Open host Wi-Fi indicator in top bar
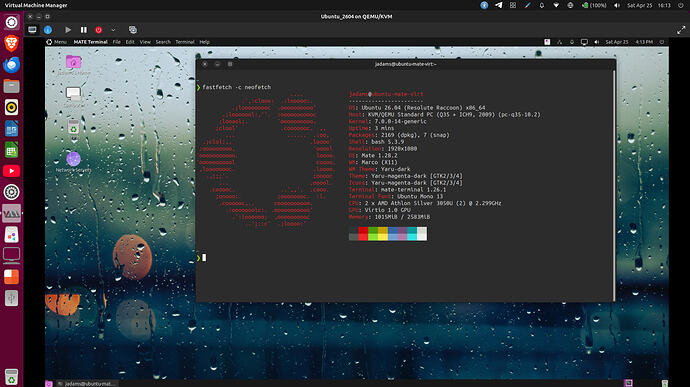The width and height of the screenshot is (690, 387). (556, 5)
